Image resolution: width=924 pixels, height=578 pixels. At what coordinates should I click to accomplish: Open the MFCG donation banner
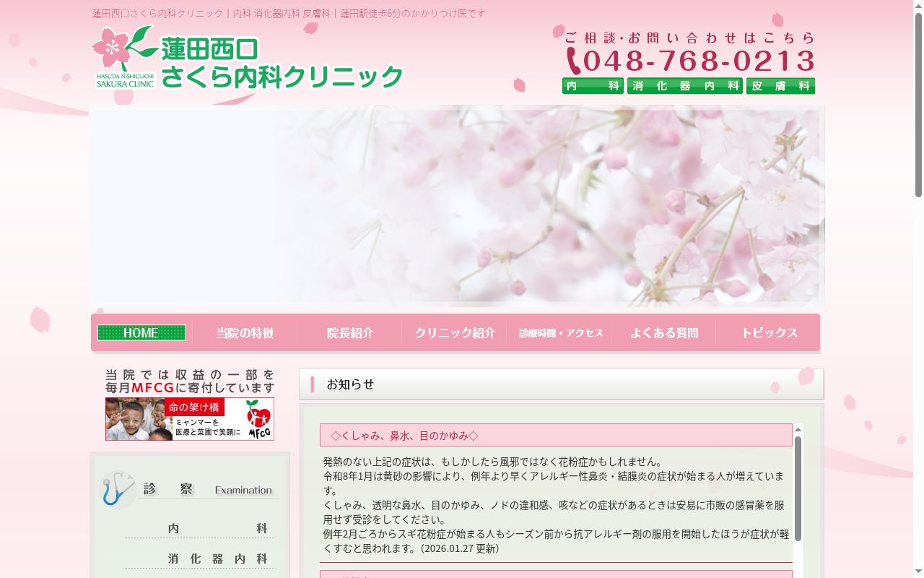[190, 419]
